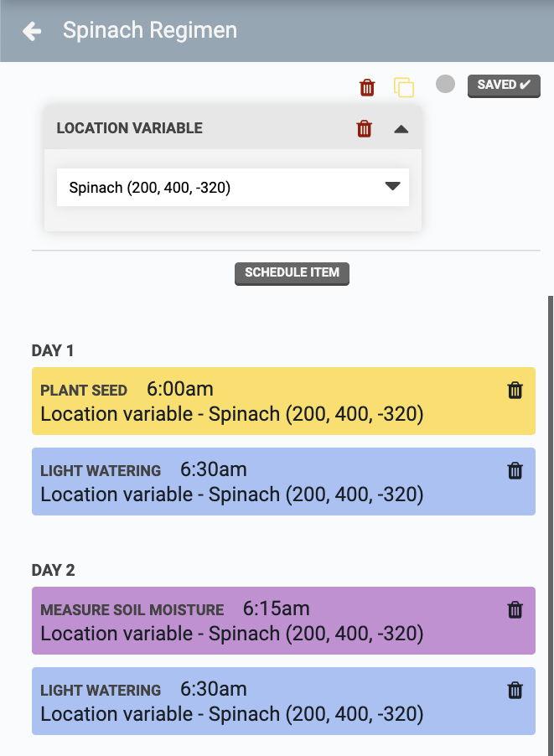Image resolution: width=554 pixels, height=756 pixels.
Task: Click the Schedule Item button
Action: 292,273
